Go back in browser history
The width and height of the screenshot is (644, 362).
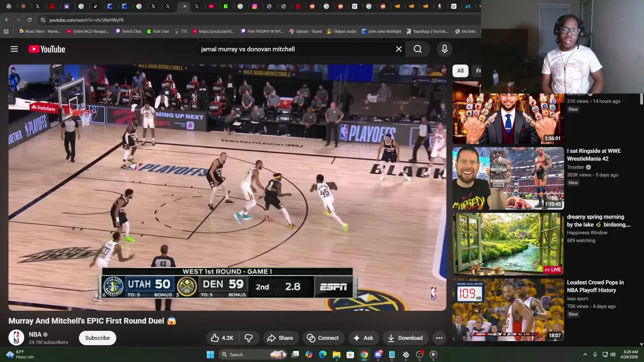(7, 20)
